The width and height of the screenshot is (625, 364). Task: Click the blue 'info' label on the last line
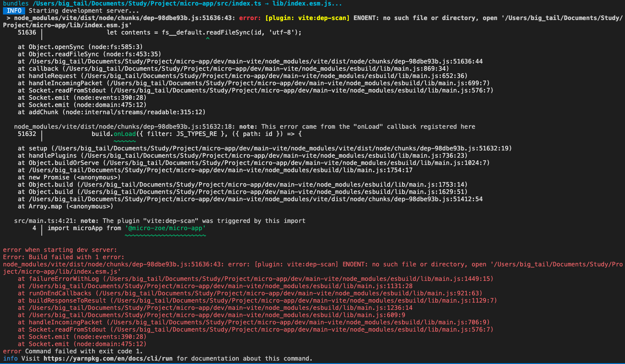pyautogui.click(x=10, y=358)
